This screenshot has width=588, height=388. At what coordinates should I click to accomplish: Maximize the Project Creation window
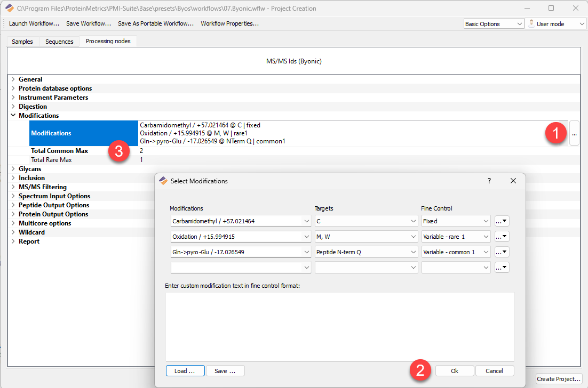tap(551, 8)
